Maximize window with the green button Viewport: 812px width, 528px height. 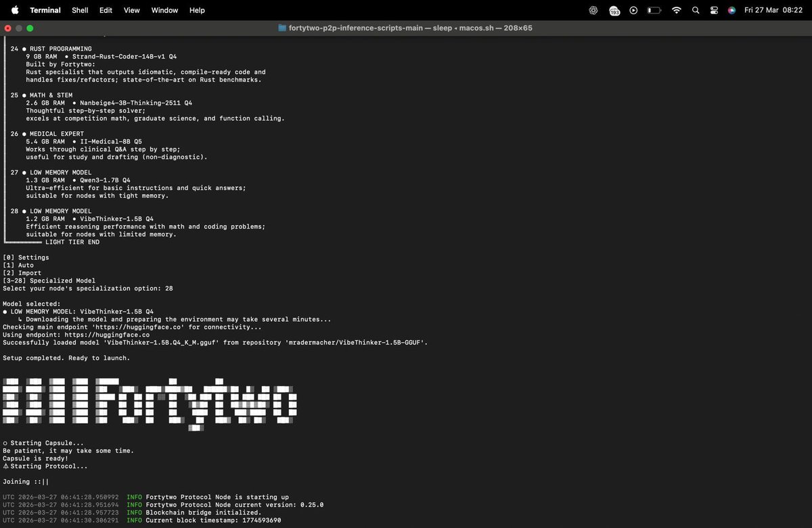pos(30,28)
